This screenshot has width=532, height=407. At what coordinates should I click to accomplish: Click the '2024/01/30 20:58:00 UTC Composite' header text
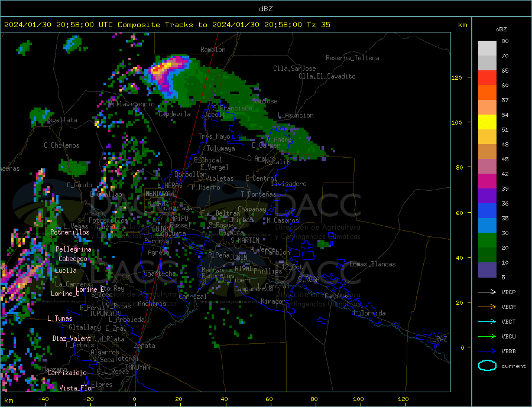pyautogui.click(x=82, y=25)
